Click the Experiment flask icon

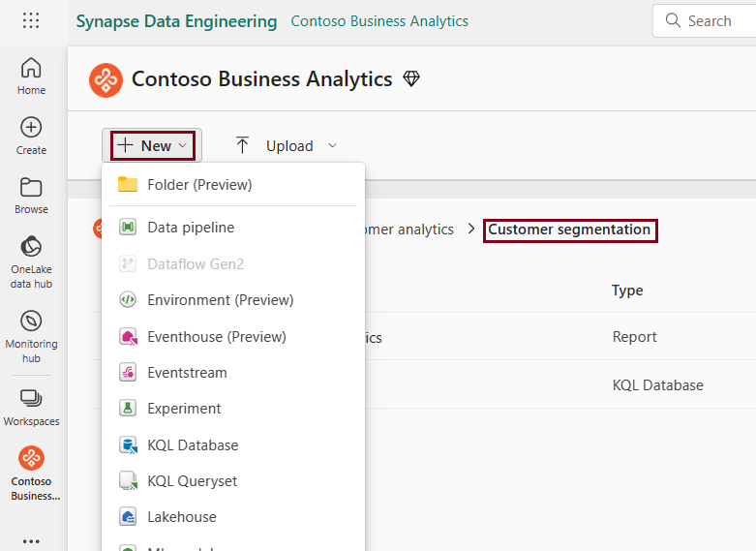[128, 409]
